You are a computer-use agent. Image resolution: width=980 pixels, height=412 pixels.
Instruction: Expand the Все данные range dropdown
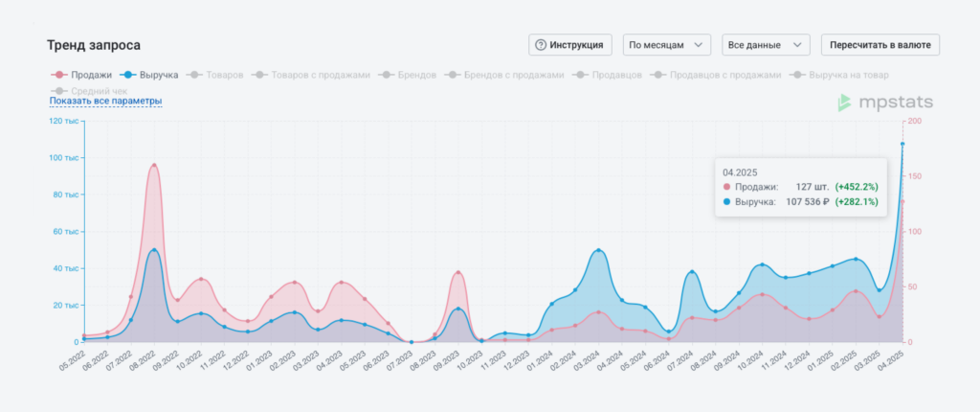pyautogui.click(x=766, y=45)
